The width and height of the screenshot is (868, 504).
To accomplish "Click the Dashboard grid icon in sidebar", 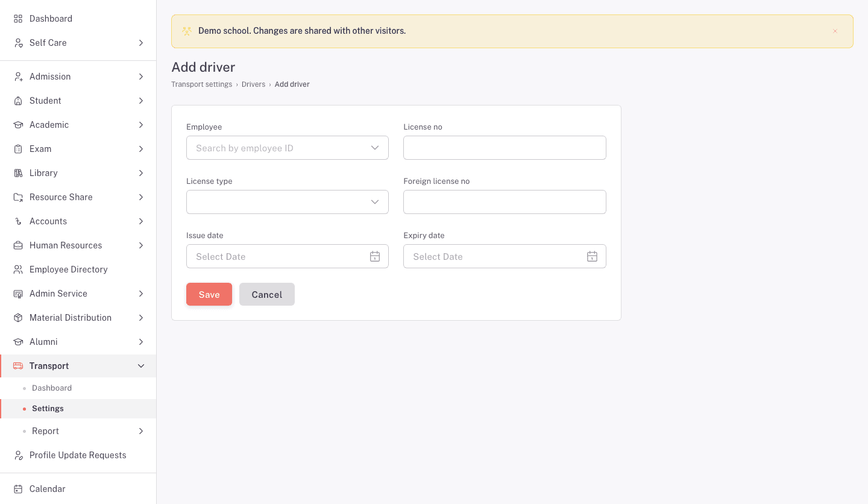I will [x=18, y=19].
